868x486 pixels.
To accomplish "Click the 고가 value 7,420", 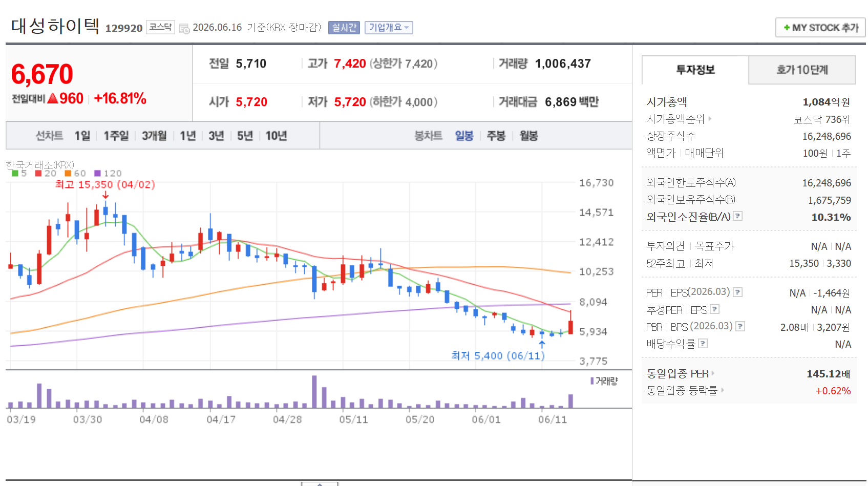I will (350, 64).
